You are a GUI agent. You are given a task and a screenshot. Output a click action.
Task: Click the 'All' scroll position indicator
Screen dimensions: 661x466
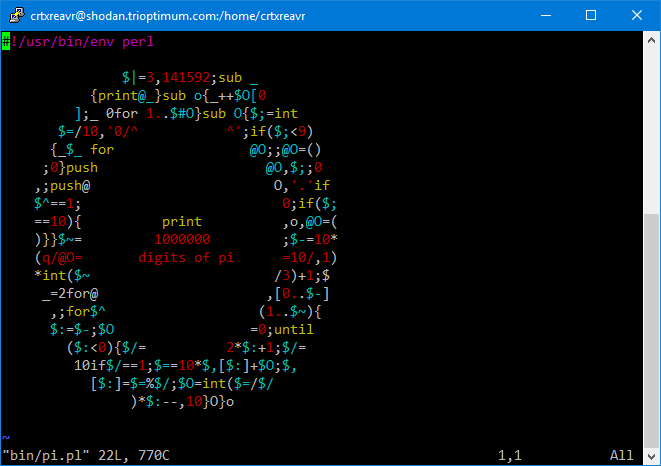tap(622, 456)
